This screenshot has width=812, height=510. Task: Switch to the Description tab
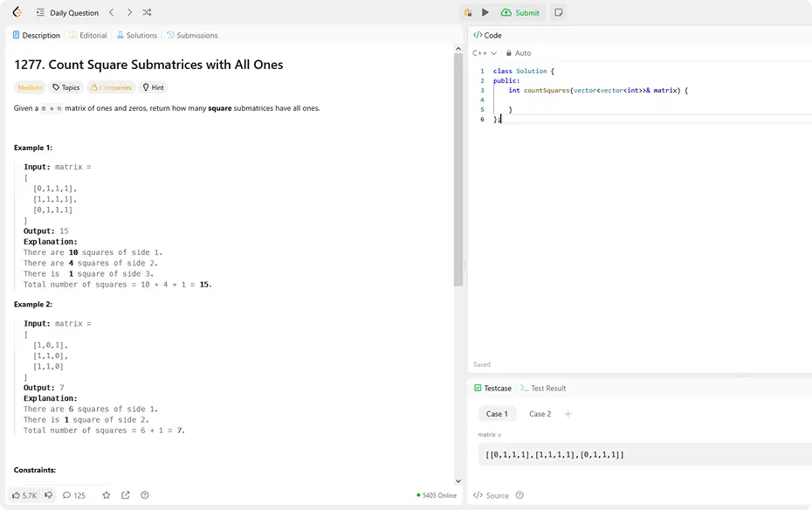tap(37, 35)
